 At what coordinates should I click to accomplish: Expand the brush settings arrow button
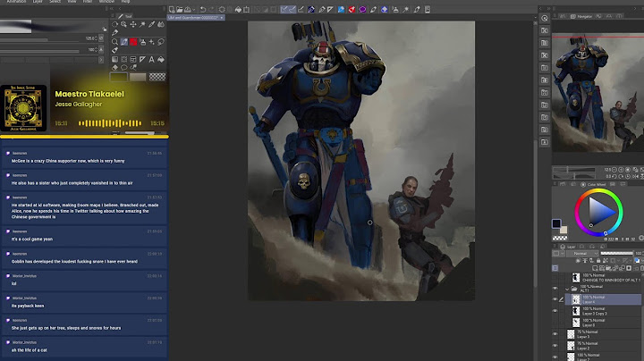101,60
